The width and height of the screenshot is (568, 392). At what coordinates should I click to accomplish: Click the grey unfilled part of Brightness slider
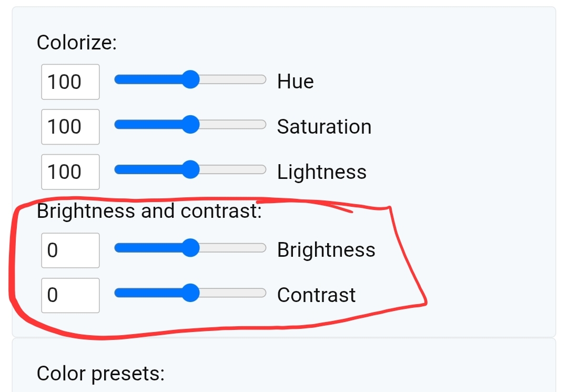coord(231,248)
